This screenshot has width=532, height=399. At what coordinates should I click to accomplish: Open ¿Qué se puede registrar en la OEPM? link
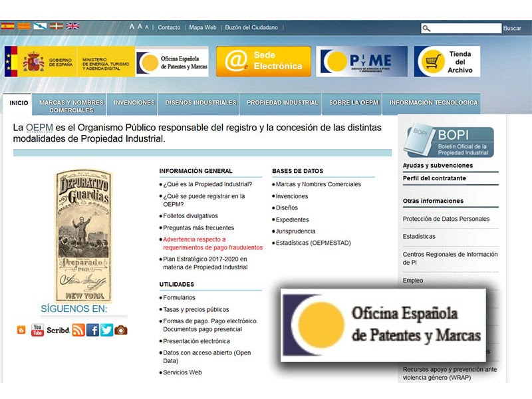204,200
